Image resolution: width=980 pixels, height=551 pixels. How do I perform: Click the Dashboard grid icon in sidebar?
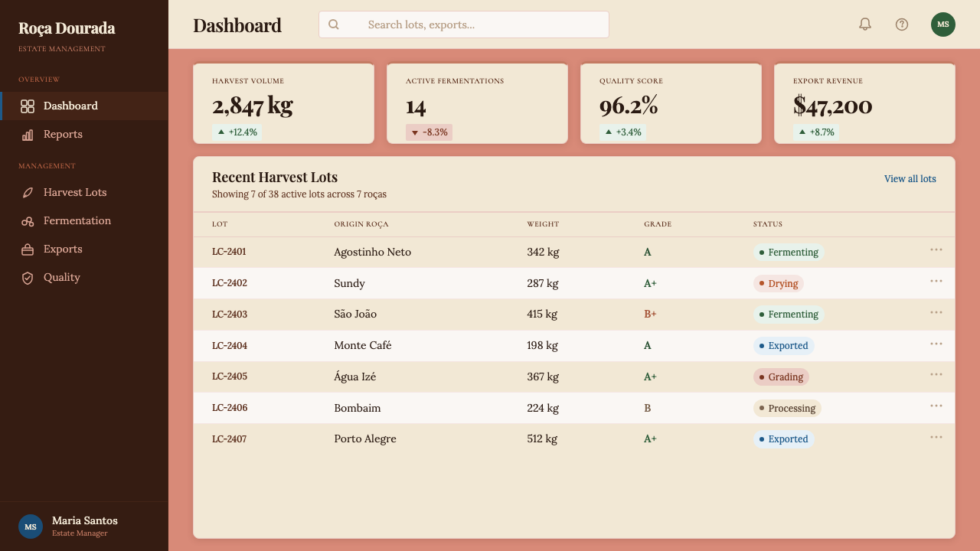pos(28,106)
